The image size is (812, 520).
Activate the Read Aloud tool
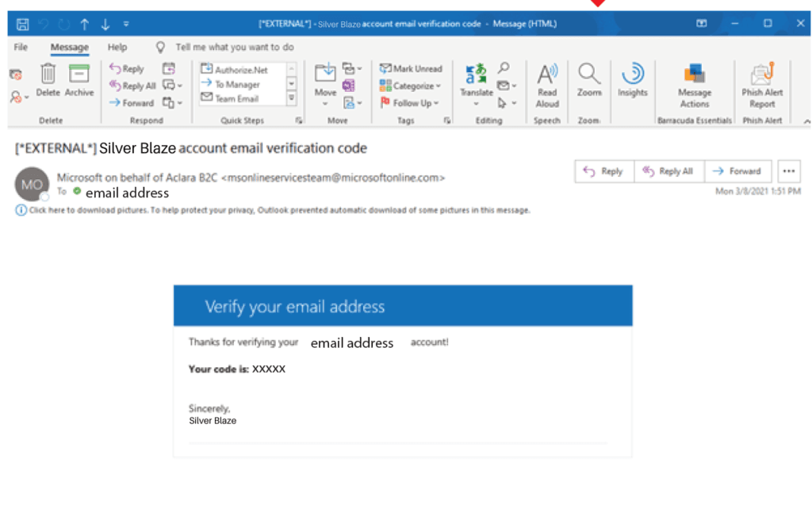click(547, 82)
